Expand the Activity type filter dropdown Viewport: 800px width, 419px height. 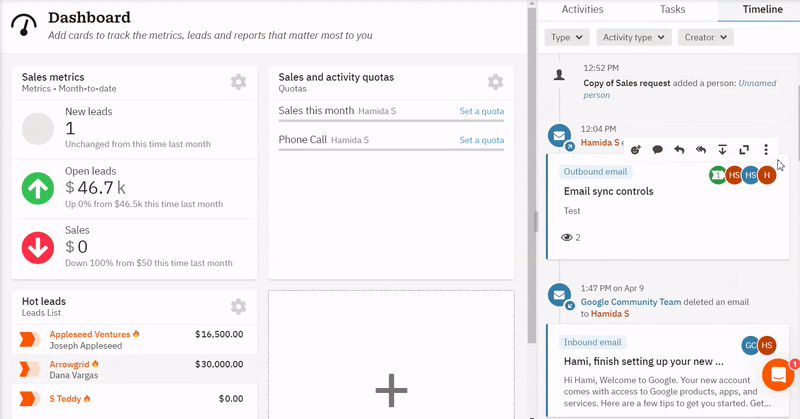[x=633, y=37]
